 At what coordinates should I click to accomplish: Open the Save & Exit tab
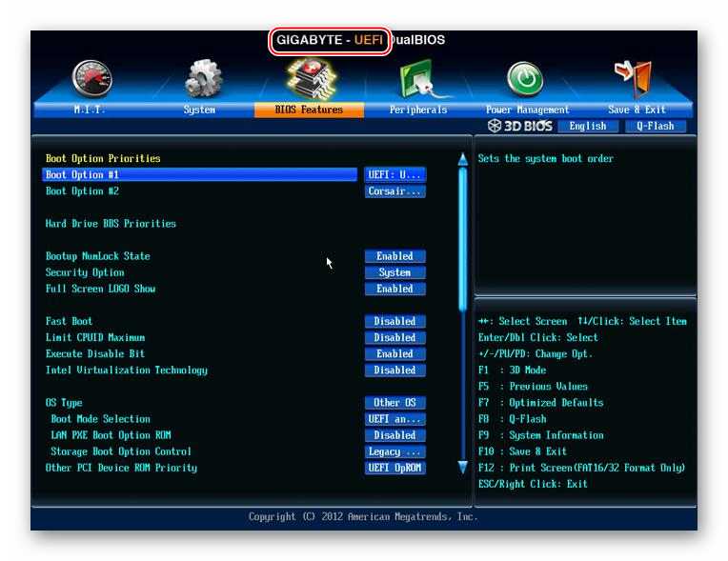point(637,110)
